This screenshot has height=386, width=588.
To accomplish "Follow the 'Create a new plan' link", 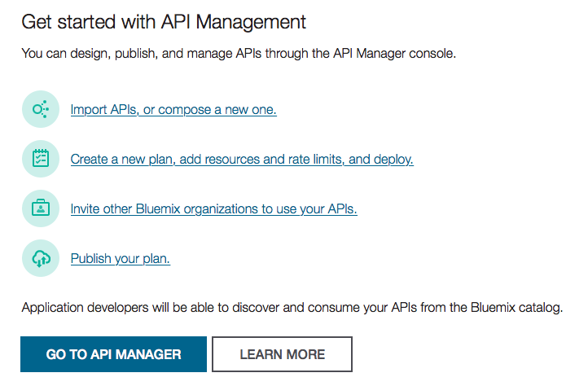I will (242, 160).
